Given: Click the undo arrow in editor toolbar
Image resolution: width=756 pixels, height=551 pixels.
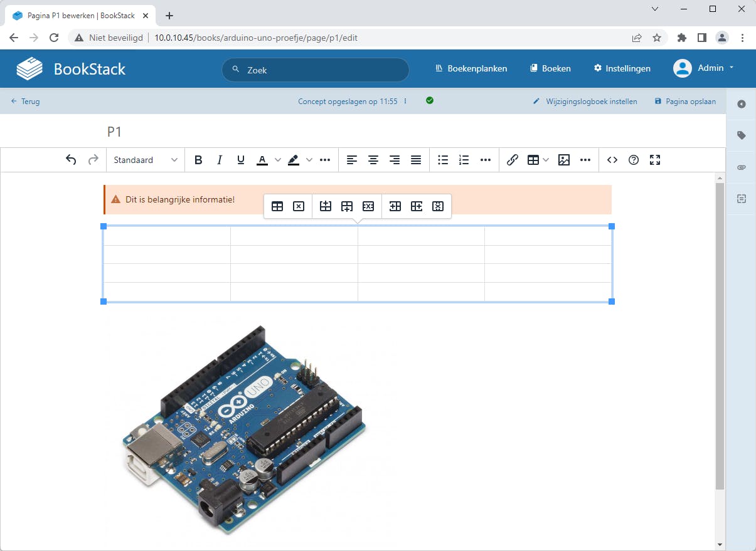Looking at the screenshot, I should tap(71, 160).
